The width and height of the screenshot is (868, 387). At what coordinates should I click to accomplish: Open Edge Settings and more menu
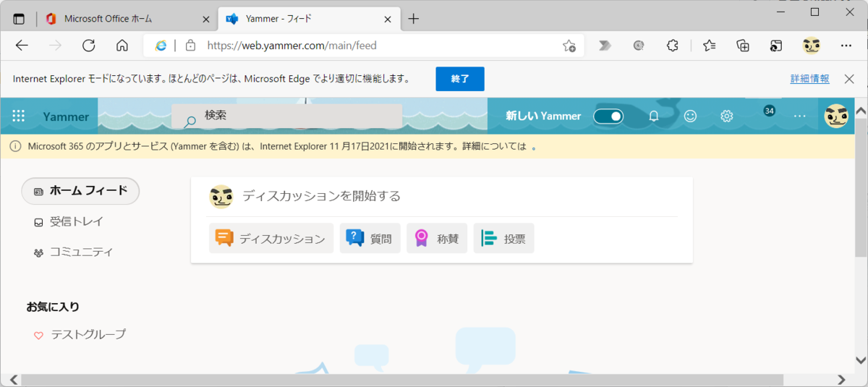846,46
